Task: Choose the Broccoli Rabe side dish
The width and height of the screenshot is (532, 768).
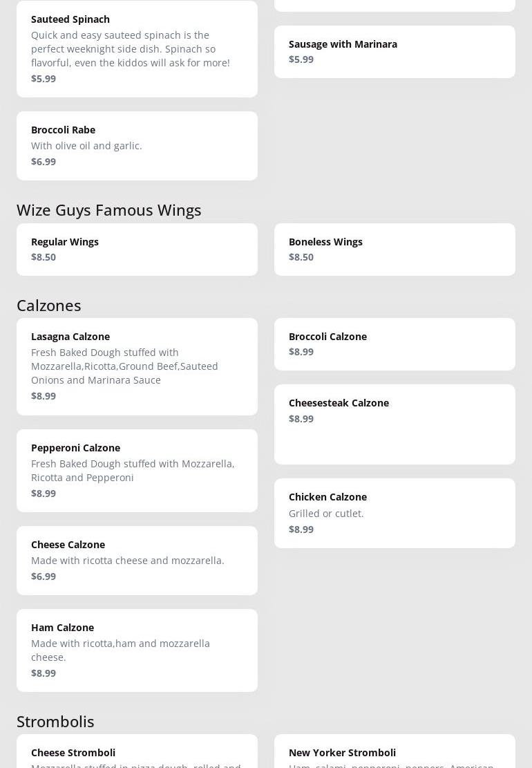Action: (x=137, y=146)
